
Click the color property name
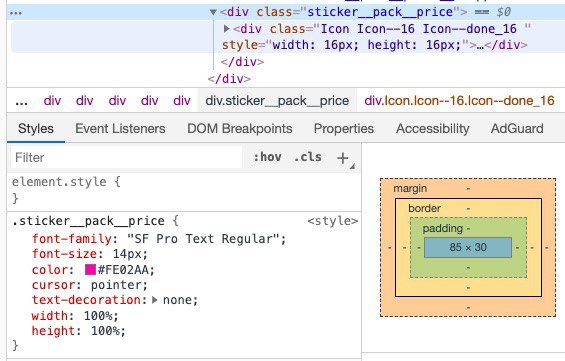[x=49, y=270]
